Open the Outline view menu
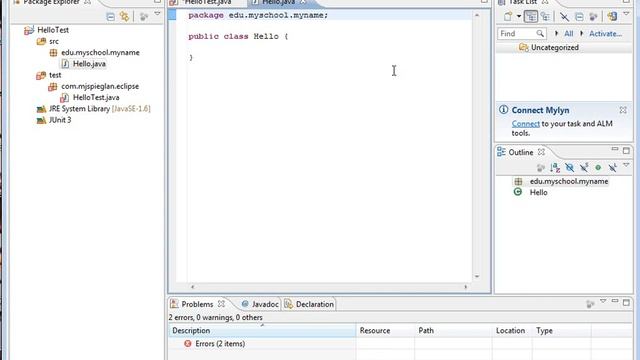The image size is (640, 360). (626, 165)
